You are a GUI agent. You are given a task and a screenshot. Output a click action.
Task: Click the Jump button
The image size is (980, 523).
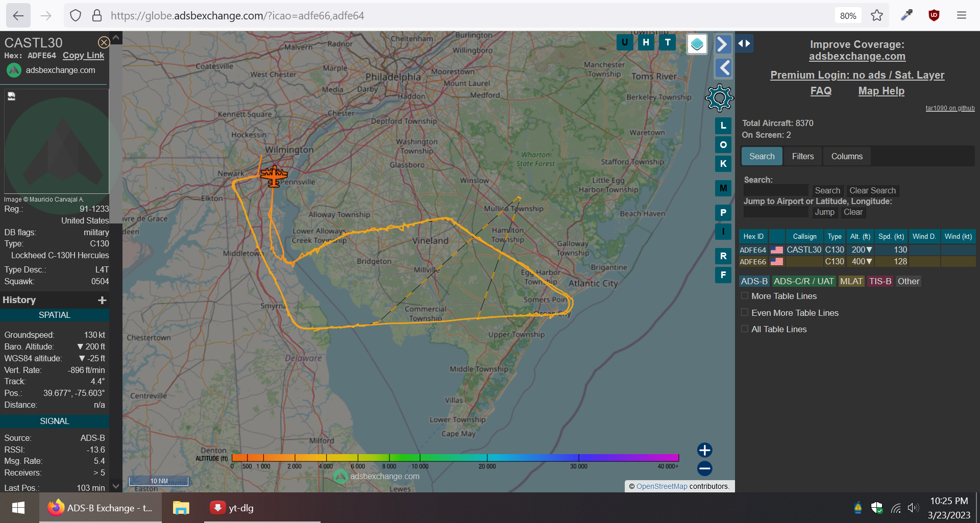824,212
